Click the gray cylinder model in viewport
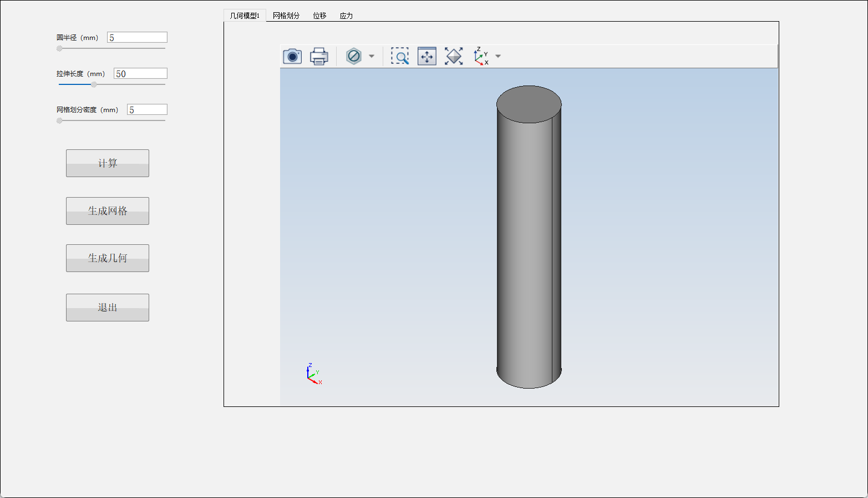Image resolution: width=868 pixels, height=498 pixels. 529,237
